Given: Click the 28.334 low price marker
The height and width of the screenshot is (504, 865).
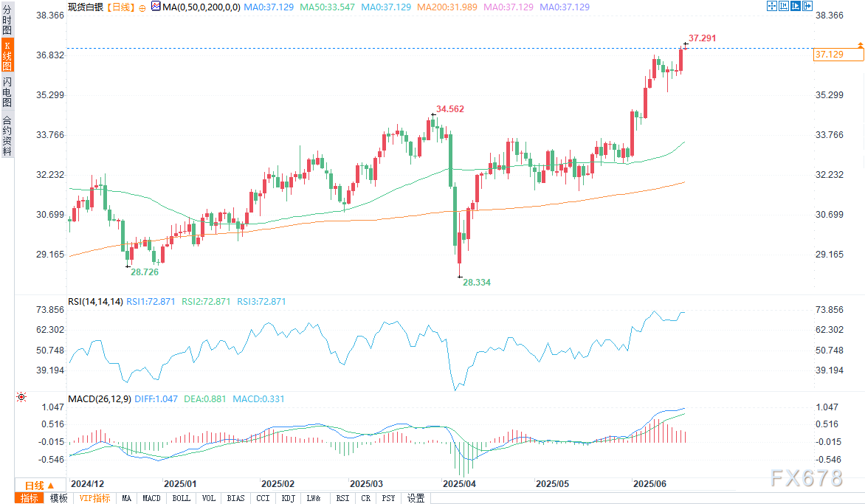Looking at the screenshot, I should 476,282.
